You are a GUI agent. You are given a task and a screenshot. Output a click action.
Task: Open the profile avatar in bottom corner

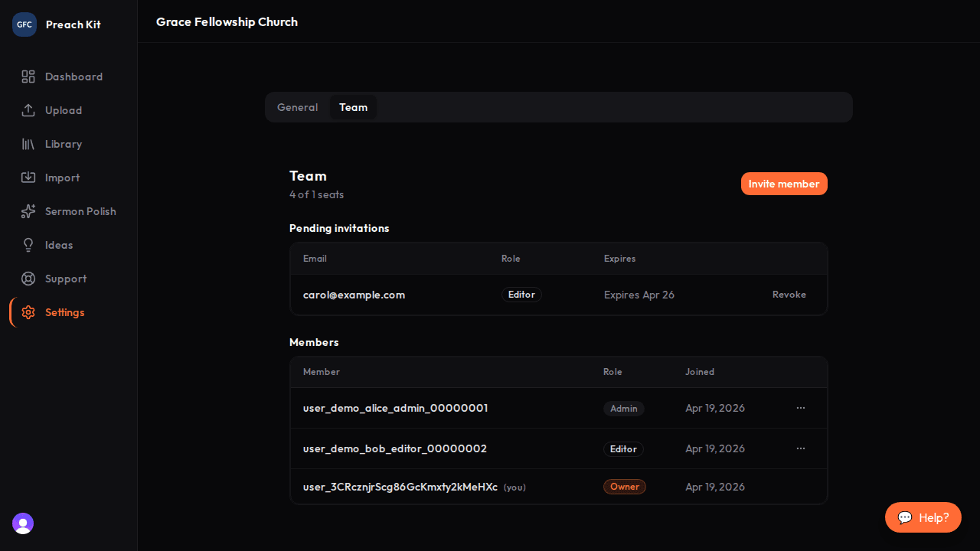click(22, 523)
